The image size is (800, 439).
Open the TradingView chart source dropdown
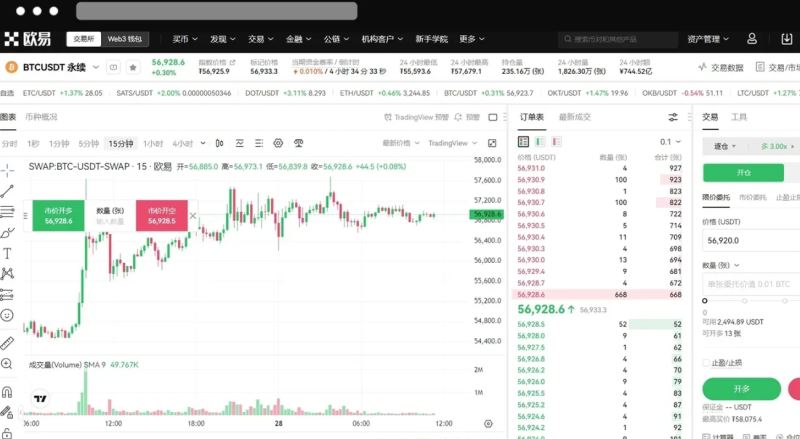(x=453, y=143)
